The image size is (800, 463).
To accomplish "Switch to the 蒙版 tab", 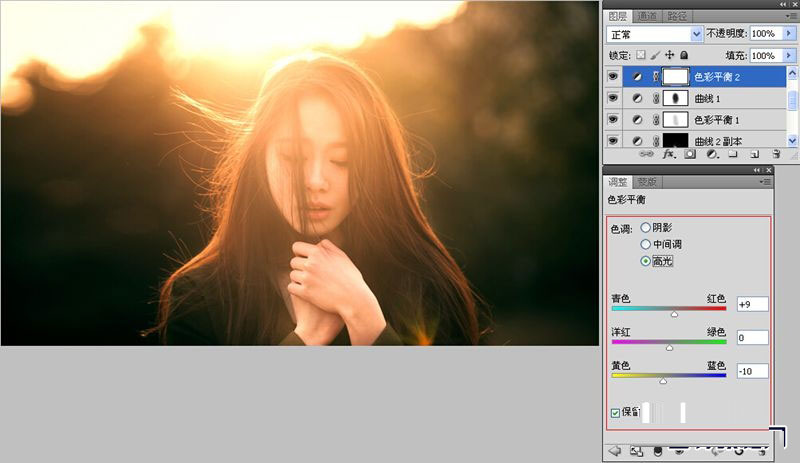I will coord(647,182).
